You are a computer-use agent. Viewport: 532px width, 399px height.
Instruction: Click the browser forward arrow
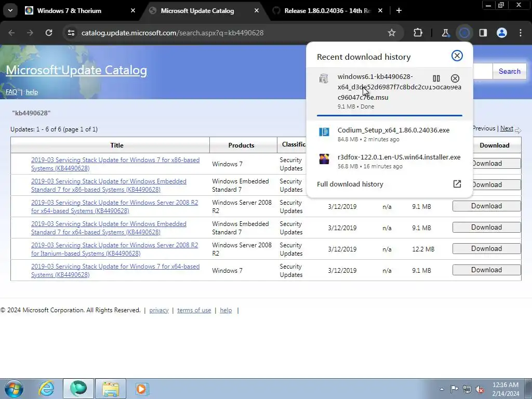30,33
